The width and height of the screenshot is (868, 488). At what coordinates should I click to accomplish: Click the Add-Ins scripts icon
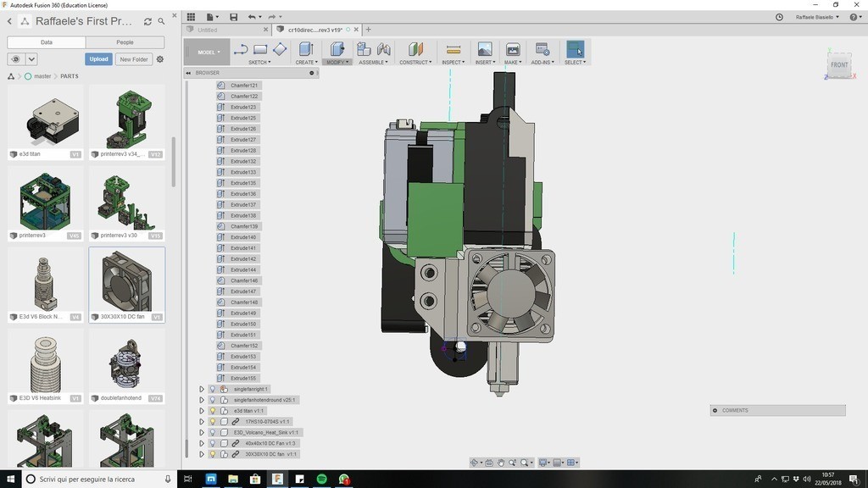click(x=542, y=49)
